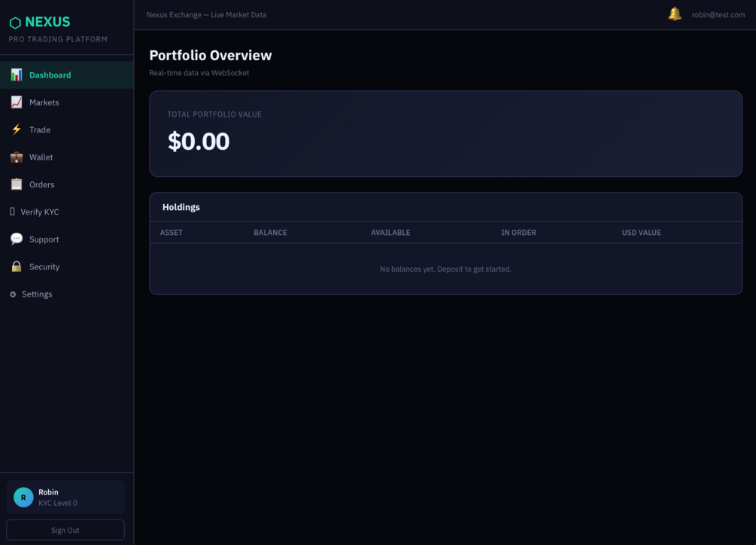The width and height of the screenshot is (756, 545).
Task: Click the Support speech bubble icon
Action: (17, 239)
